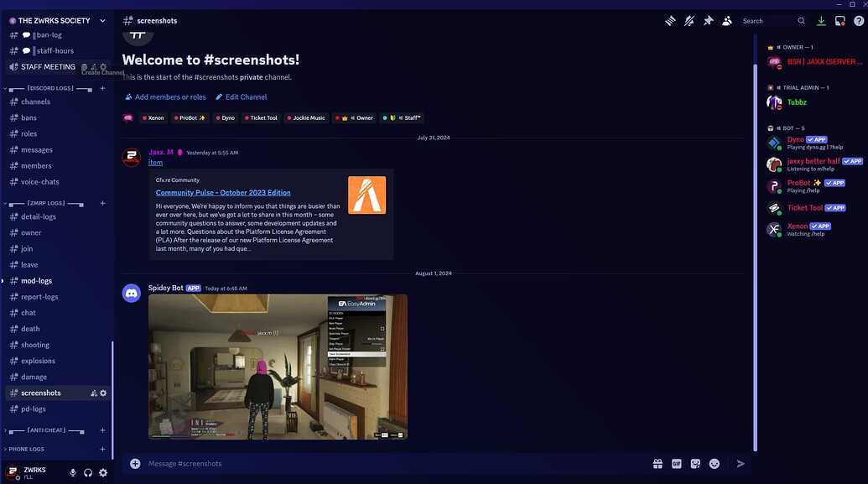Hide the member list icon
The image size is (868, 484).
point(726,20)
